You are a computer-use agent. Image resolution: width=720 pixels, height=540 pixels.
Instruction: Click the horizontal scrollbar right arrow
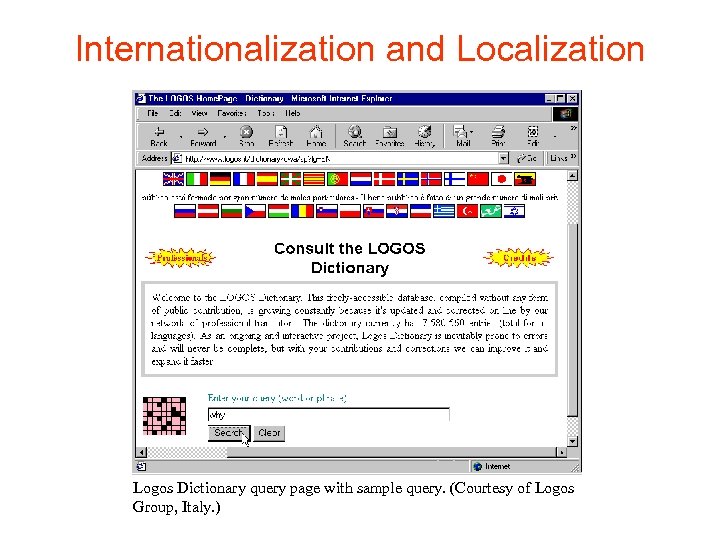[x=562, y=452]
